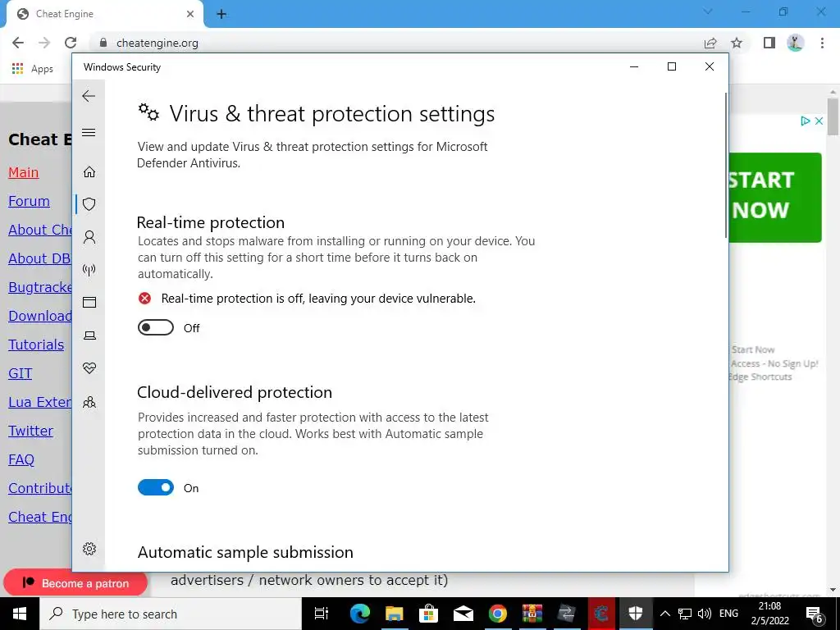
Task: Open a new browser tab
Action: click(x=221, y=15)
